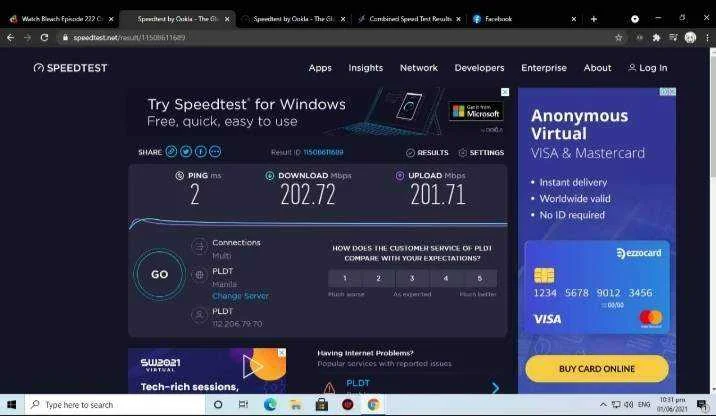
Task: Open Cortana circle icon in taskbar
Action: (218, 405)
